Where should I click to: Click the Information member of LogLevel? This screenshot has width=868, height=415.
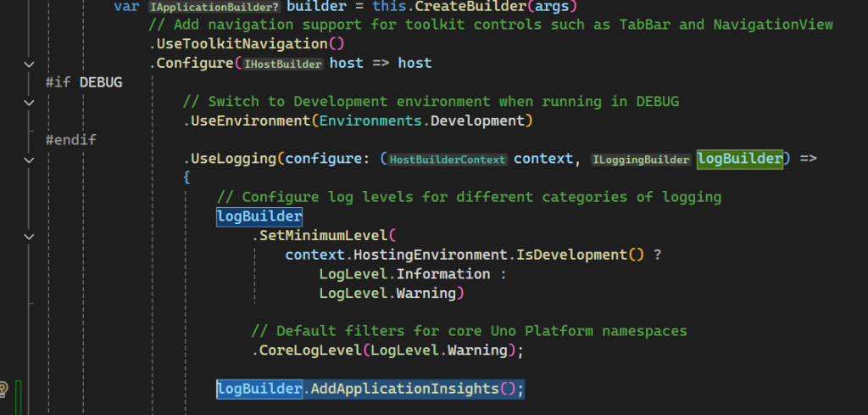tap(443, 274)
